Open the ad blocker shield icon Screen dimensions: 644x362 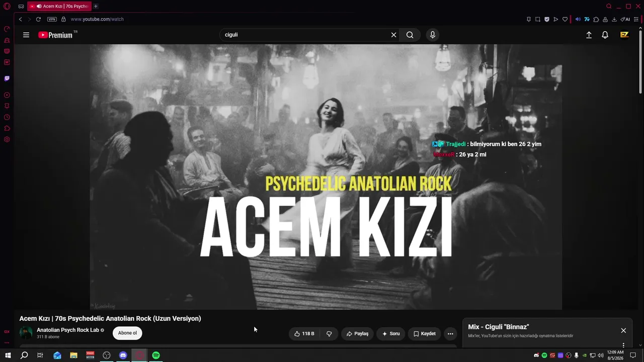[x=547, y=19]
